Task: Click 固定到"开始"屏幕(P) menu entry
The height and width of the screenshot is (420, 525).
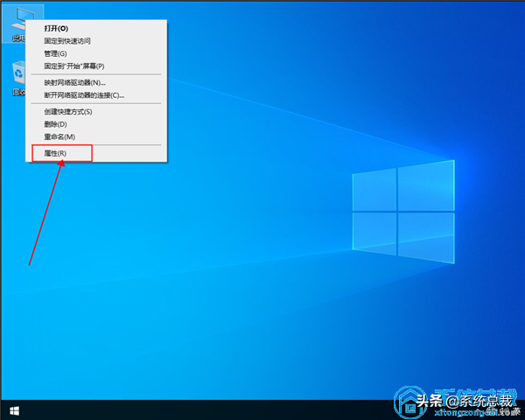Action: tap(96, 66)
